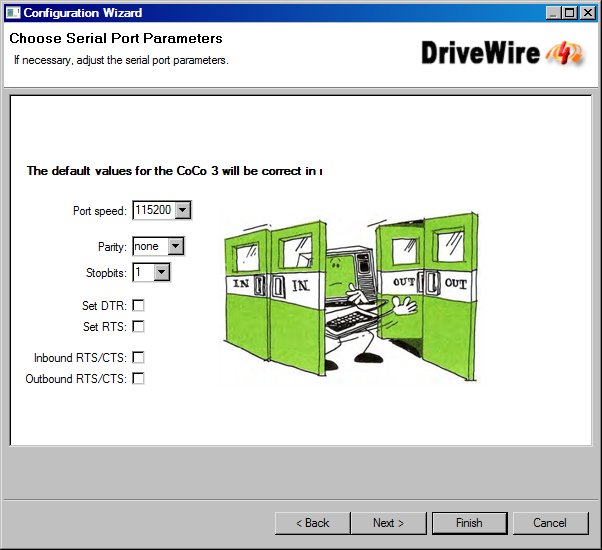Enable Inbound RTS/CTS flow control
602x550 pixels.
click(x=138, y=357)
